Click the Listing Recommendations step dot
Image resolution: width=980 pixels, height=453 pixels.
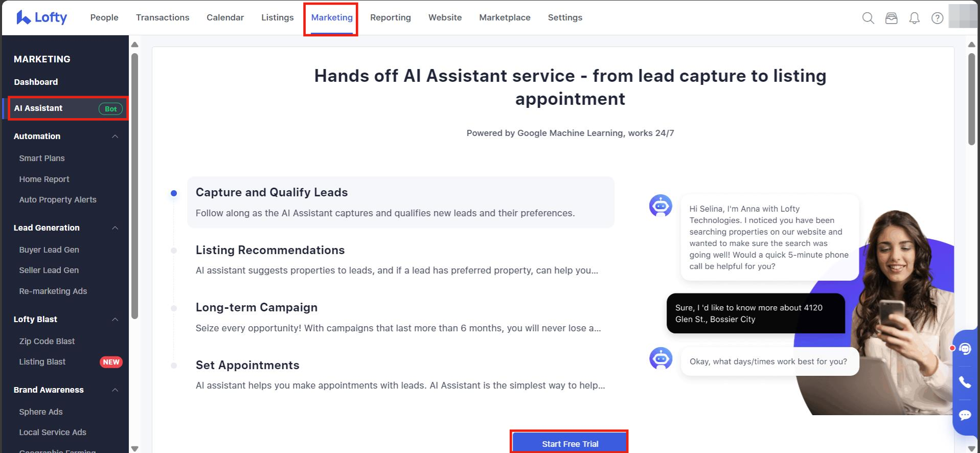174,251
